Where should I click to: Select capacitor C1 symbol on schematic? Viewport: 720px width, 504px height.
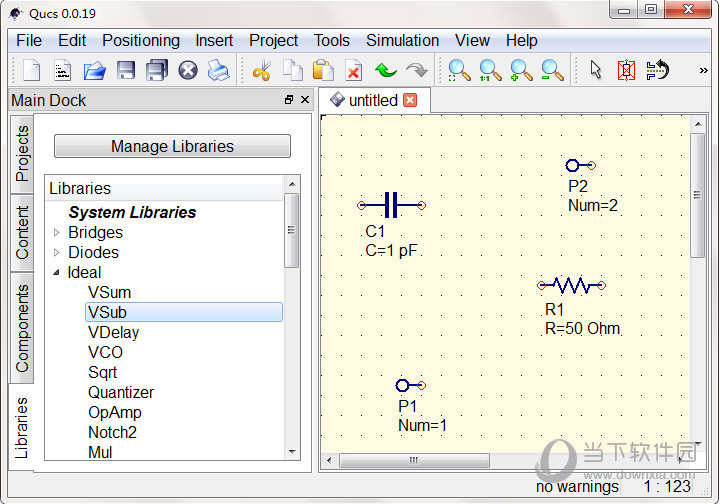click(x=392, y=205)
